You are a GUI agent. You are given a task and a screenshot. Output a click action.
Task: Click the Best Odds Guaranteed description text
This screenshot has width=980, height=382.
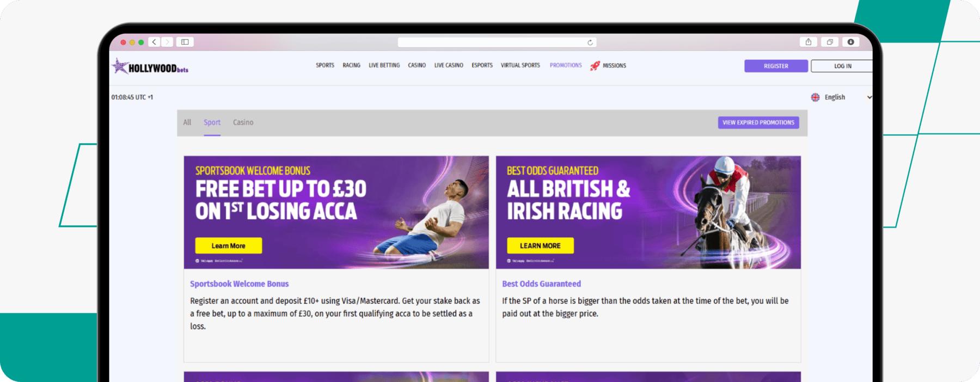point(645,307)
